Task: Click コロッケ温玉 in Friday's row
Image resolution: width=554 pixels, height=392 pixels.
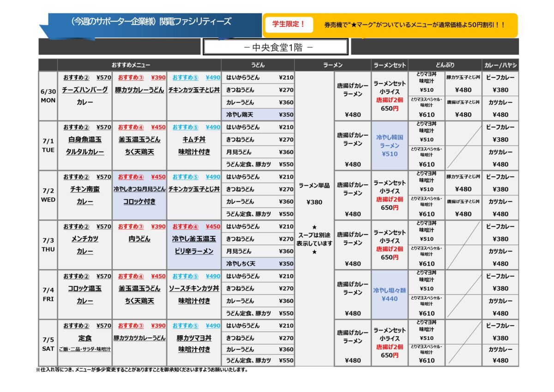Action: [84, 288]
